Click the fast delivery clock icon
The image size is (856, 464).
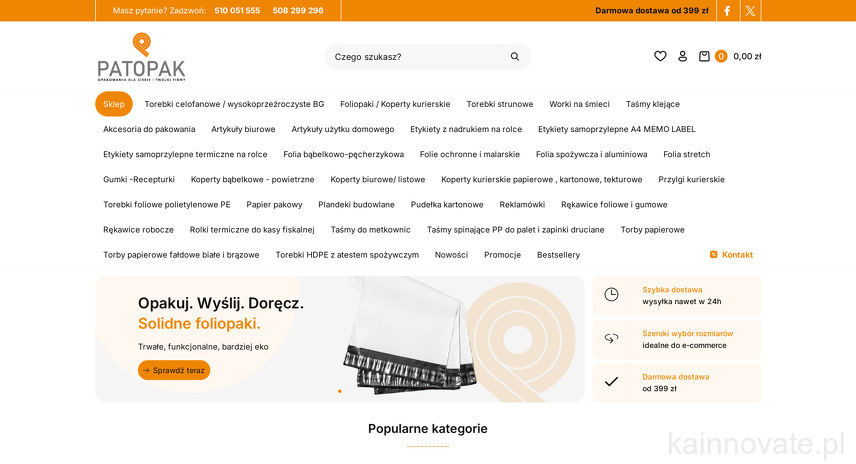tap(611, 295)
